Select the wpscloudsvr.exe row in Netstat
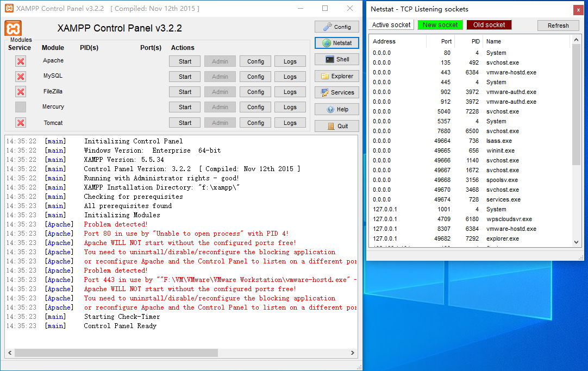The image size is (588, 371). [x=471, y=219]
